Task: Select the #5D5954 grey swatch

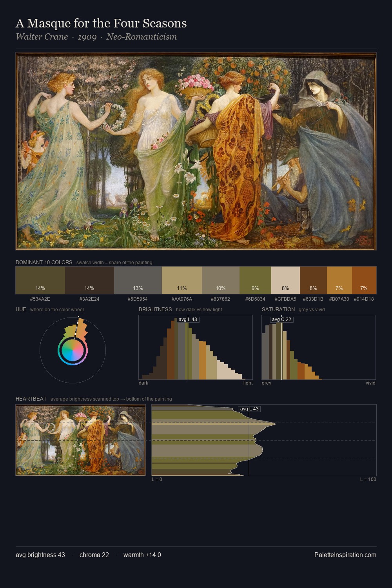Action: (x=138, y=280)
